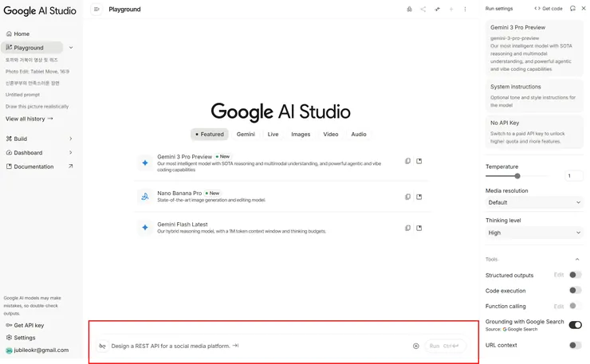Image resolution: width=590 pixels, height=364 pixels.
Task: Click the Gemini 3 Pro Preview sparkle icon
Action: tap(145, 162)
